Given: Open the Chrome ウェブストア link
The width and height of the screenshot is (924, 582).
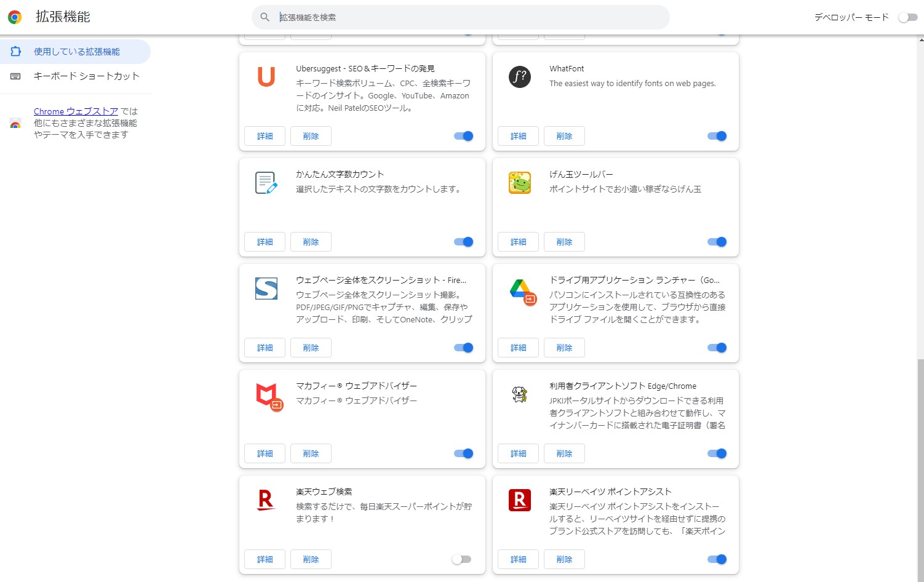Looking at the screenshot, I should coord(76,111).
